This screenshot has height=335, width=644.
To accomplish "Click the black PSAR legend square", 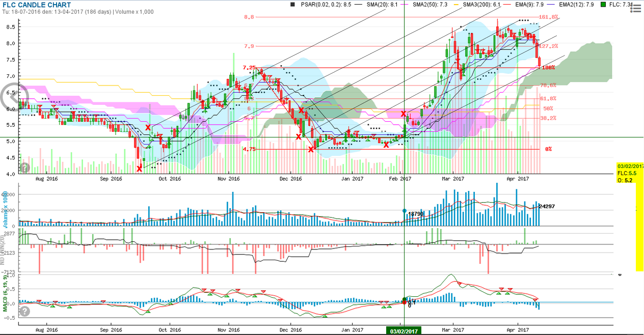I will 293,5.
